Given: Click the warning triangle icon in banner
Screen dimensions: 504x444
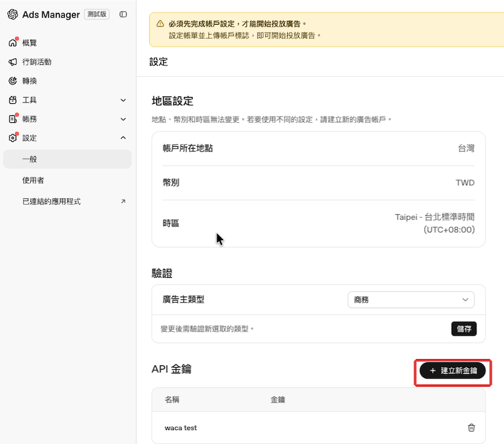Looking at the screenshot, I should click(x=160, y=24).
